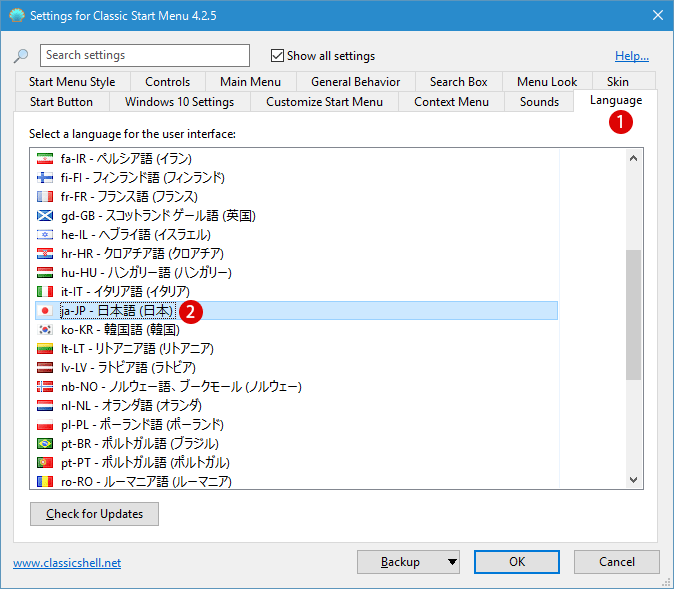Screen dimensions: 674x589
Task: Click the Netherlands flag icon for nl-NL
Action: coord(45,405)
